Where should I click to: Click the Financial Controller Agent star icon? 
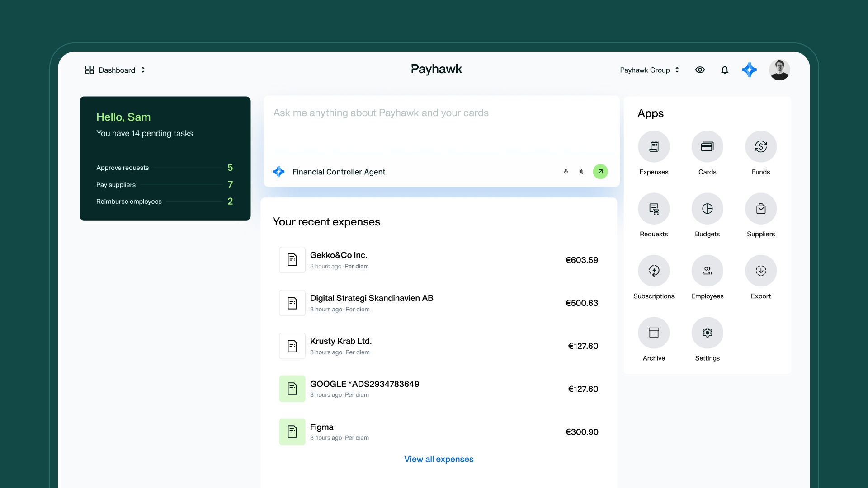pos(278,171)
